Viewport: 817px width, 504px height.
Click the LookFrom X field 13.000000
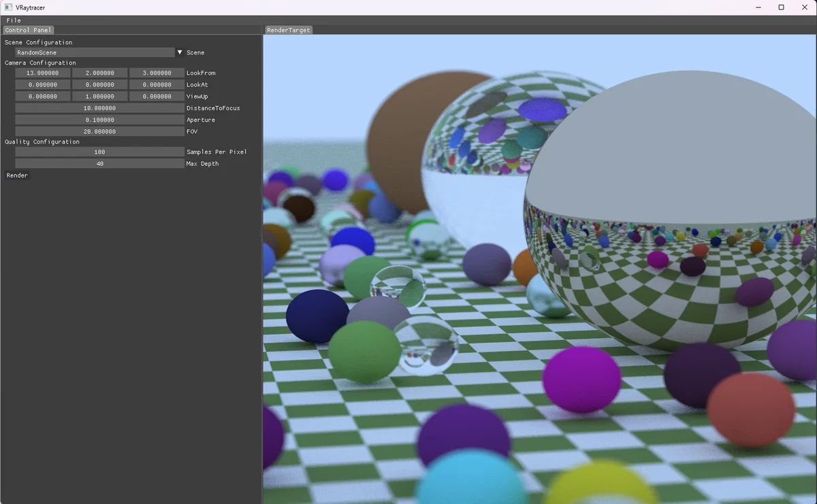tap(42, 73)
